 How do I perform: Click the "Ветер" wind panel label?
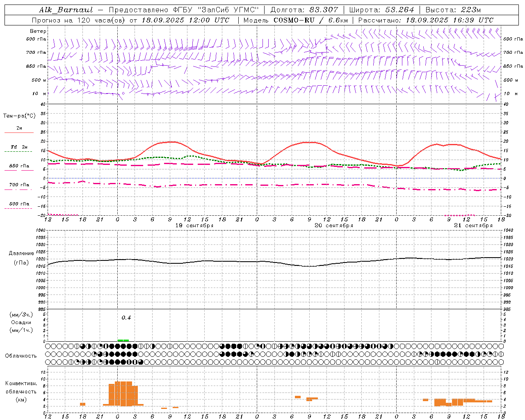point(38,31)
